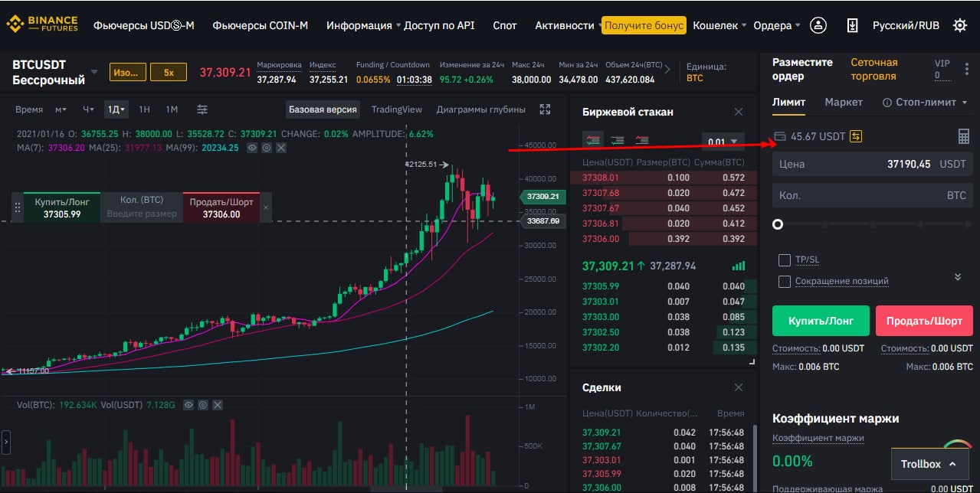Enable the TP/SL checkbox

coord(784,260)
